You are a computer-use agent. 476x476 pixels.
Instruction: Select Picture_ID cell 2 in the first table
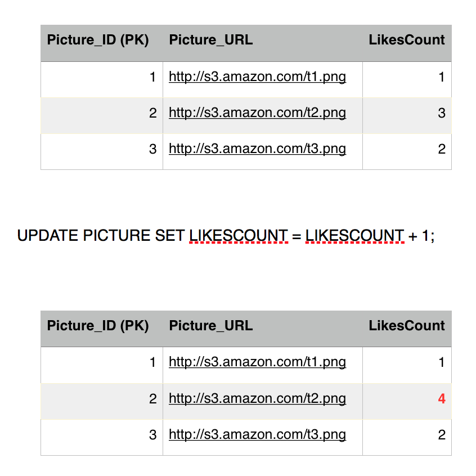[153, 113]
